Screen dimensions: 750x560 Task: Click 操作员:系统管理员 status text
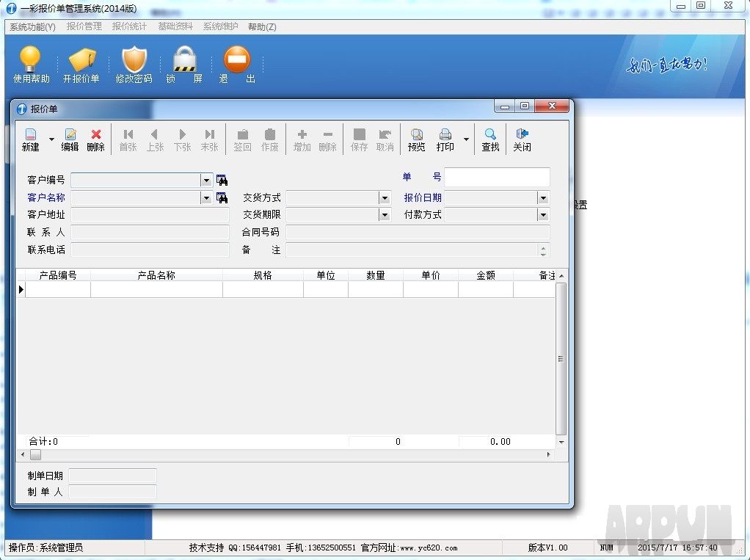pyautogui.click(x=46, y=548)
